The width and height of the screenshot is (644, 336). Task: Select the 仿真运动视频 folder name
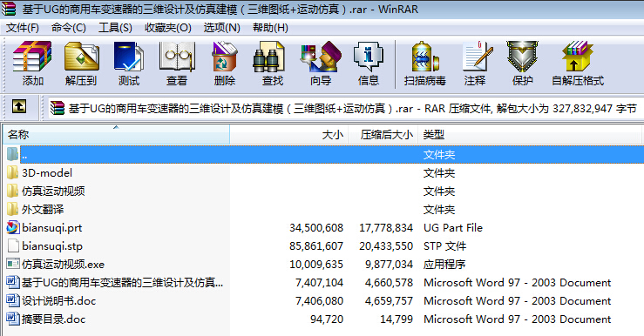[53, 192]
